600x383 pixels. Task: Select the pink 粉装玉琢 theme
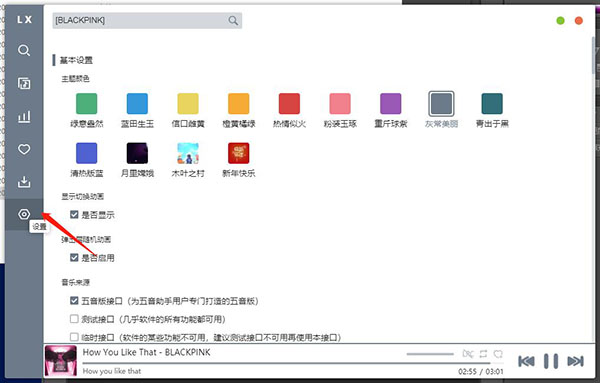pos(340,104)
